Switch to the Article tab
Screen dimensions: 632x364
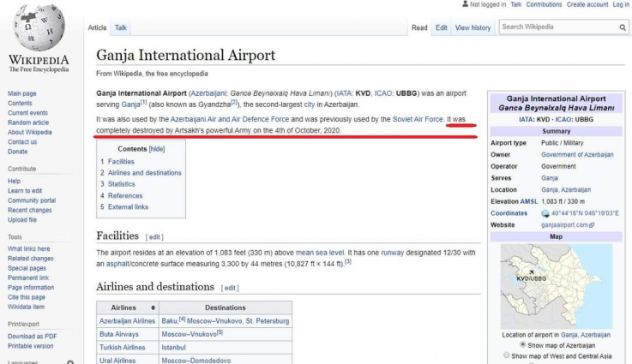97,27
